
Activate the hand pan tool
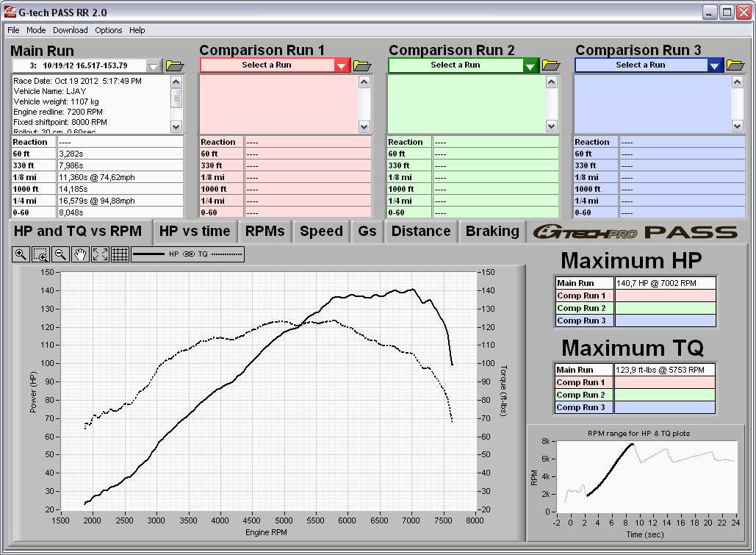[81, 254]
